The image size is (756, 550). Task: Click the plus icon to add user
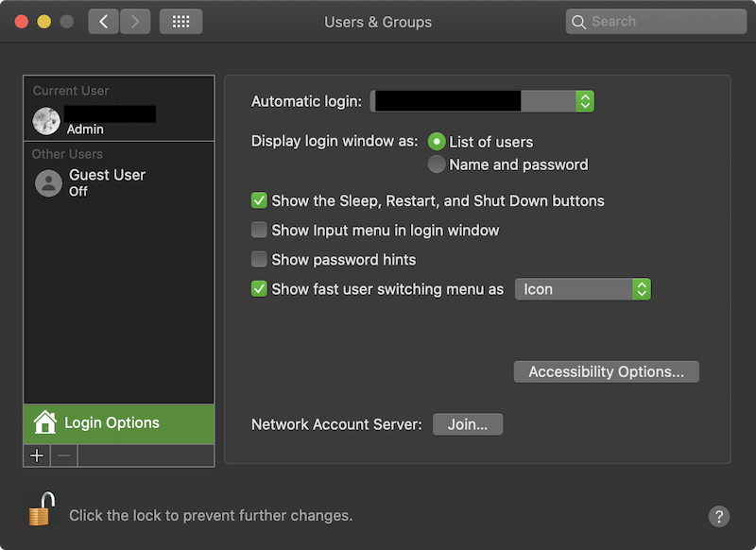[37, 455]
